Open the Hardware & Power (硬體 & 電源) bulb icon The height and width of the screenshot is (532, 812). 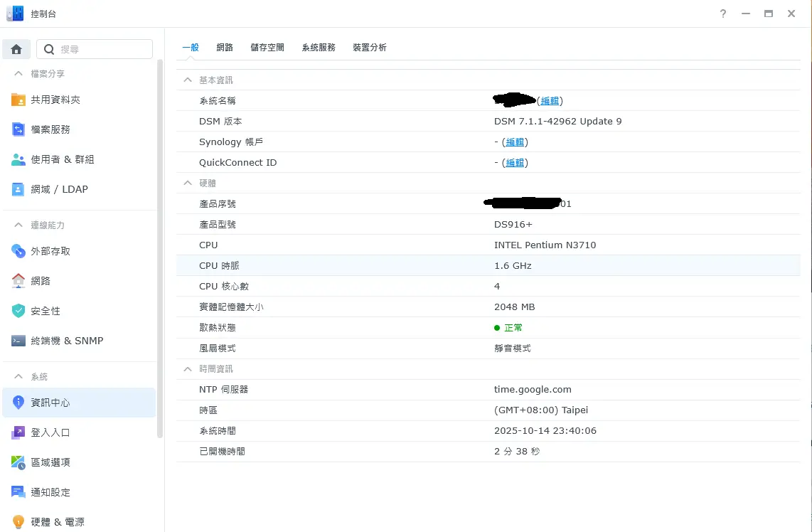pyautogui.click(x=18, y=522)
